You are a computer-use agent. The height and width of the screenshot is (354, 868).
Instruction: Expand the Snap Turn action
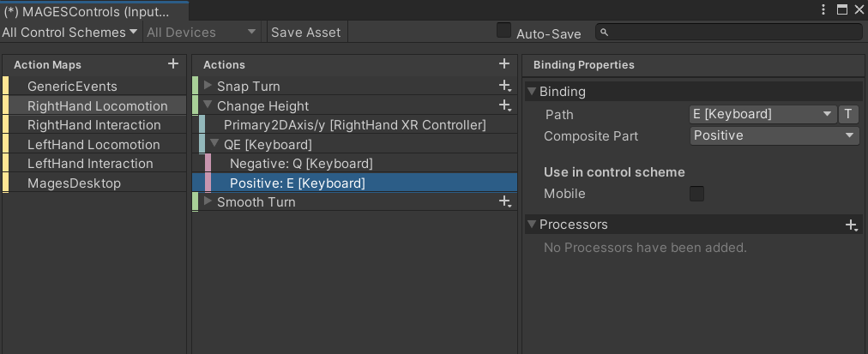click(208, 86)
